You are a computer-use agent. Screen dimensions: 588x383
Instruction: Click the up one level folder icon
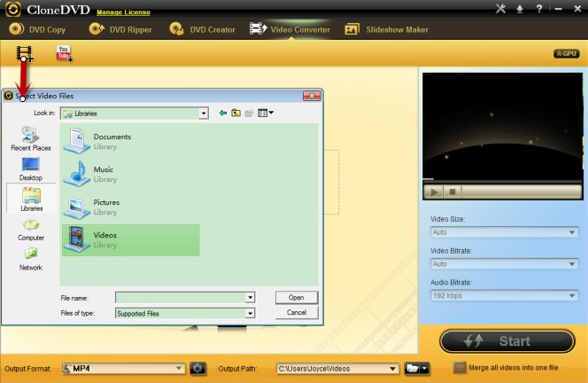click(x=236, y=113)
